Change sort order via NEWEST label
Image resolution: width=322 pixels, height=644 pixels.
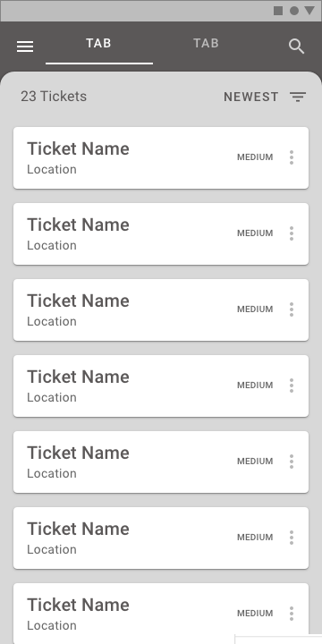251,97
